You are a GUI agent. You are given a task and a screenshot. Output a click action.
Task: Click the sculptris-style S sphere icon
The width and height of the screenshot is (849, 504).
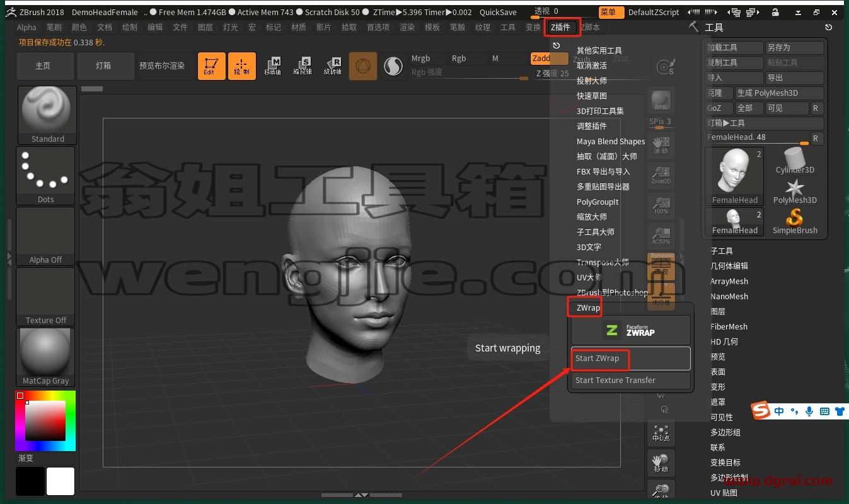393,66
